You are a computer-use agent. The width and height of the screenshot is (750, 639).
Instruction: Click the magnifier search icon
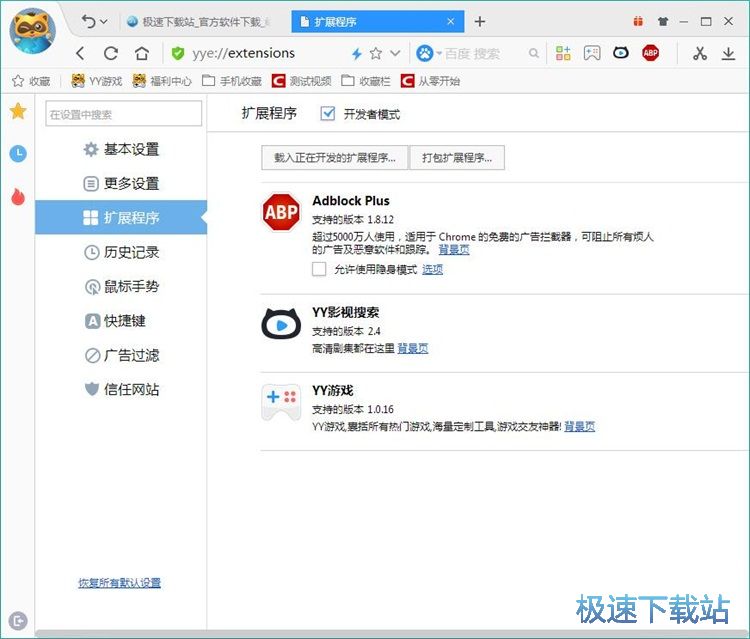click(x=534, y=54)
